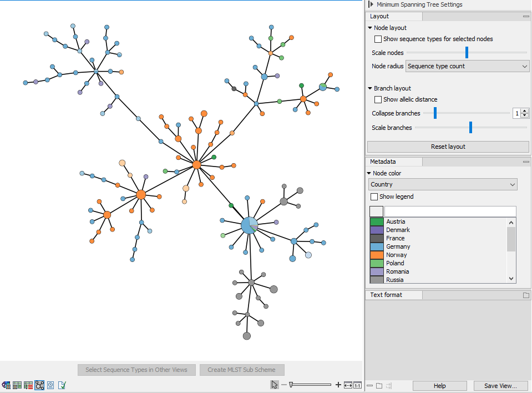The height and width of the screenshot is (393, 532).
Task: Open the Node radius dropdown
Action: [468, 67]
